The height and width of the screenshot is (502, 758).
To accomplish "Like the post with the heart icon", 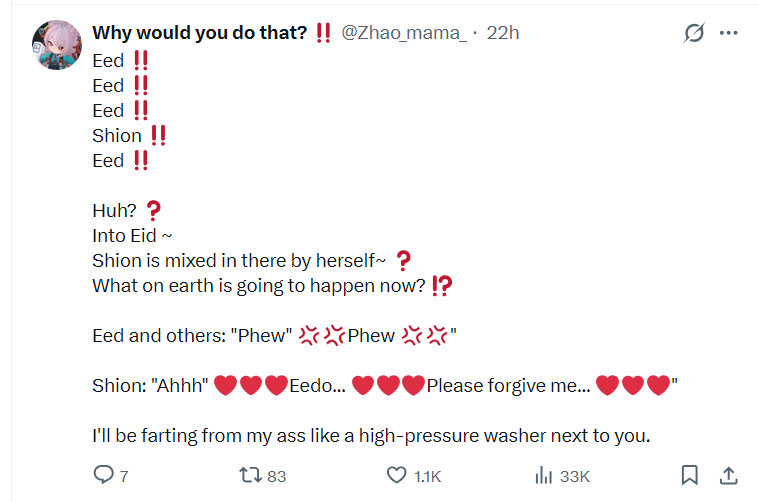I will point(397,475).
